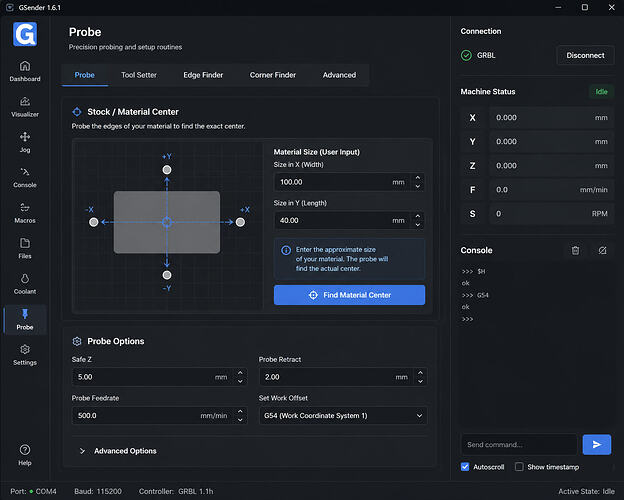
Task: Increase Size in Y (Length) value
Action: [x=417, y=216]
